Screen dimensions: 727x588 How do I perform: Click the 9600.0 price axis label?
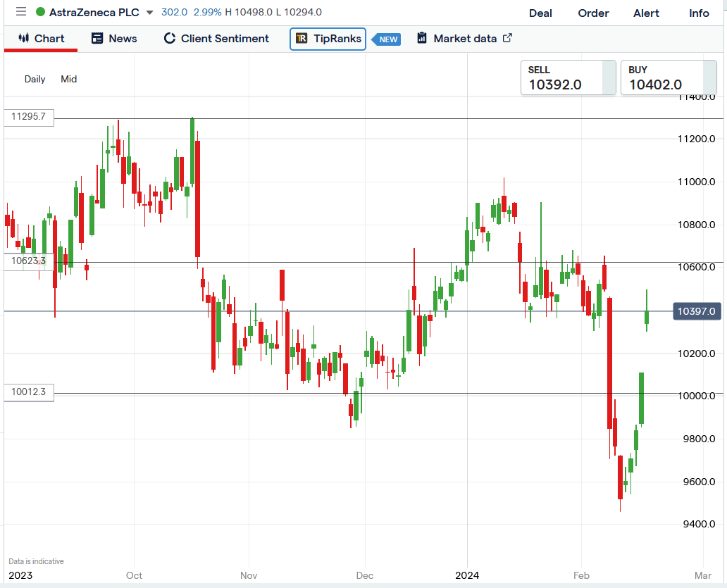(699, 482)
